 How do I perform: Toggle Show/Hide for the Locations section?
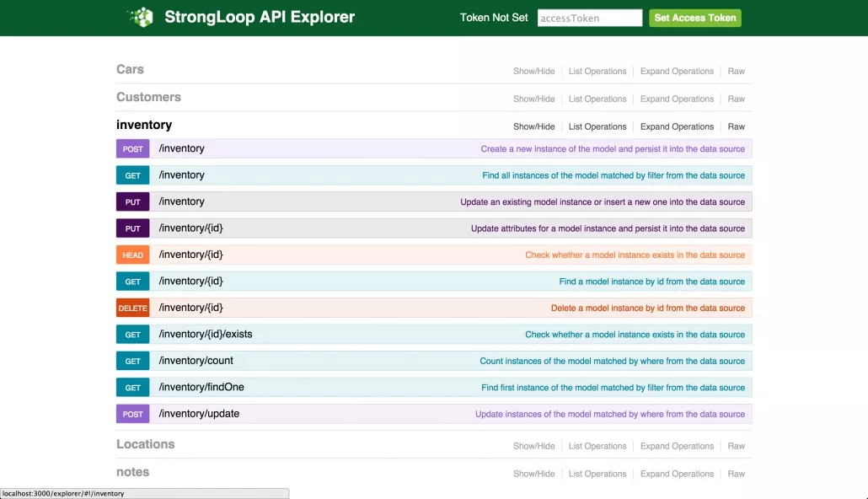tap(533, 446)
